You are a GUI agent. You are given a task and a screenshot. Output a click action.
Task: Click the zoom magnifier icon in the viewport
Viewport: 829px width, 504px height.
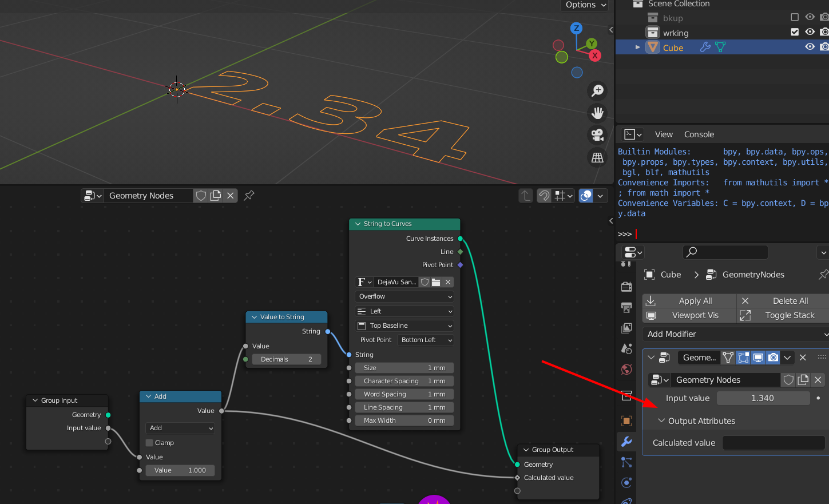click(597, 90)
